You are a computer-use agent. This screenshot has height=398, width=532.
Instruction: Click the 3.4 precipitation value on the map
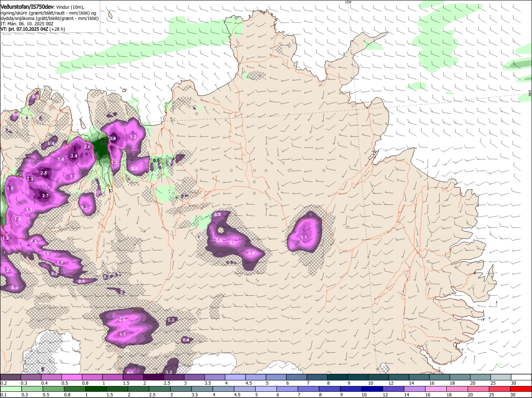click(113, 138)
